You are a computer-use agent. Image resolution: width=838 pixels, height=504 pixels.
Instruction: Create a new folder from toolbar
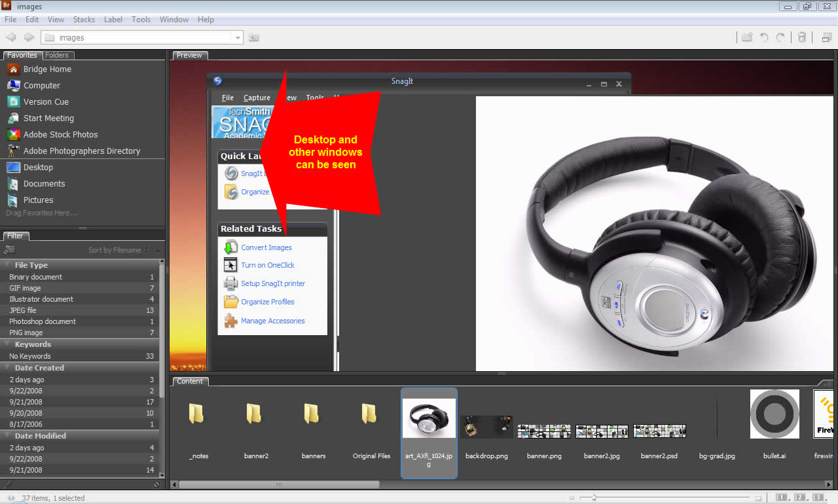tap(746, 37)
